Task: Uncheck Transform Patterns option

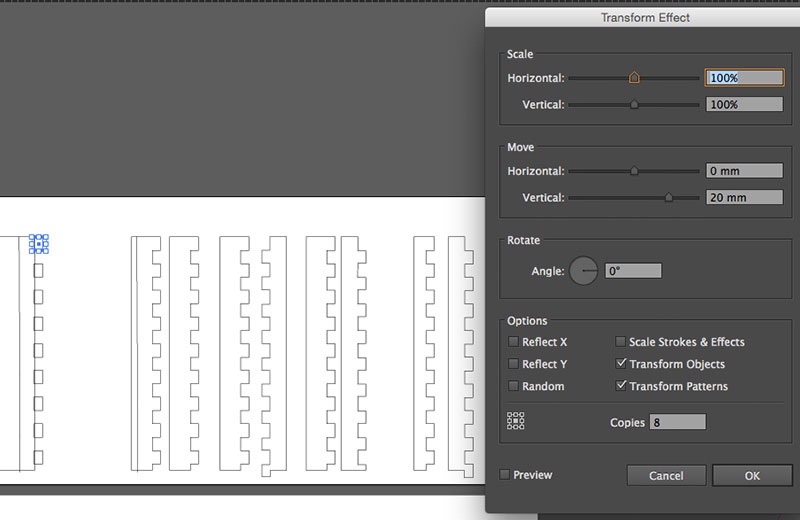Action: 620,385
